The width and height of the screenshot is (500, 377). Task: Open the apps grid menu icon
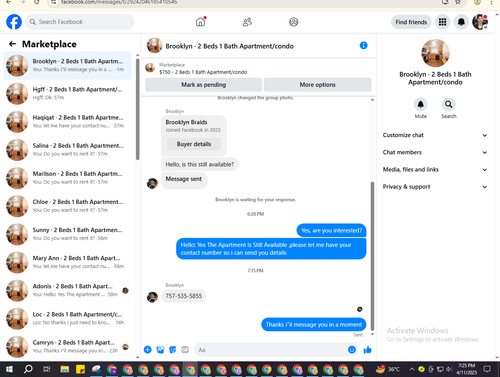click(442, 22)
